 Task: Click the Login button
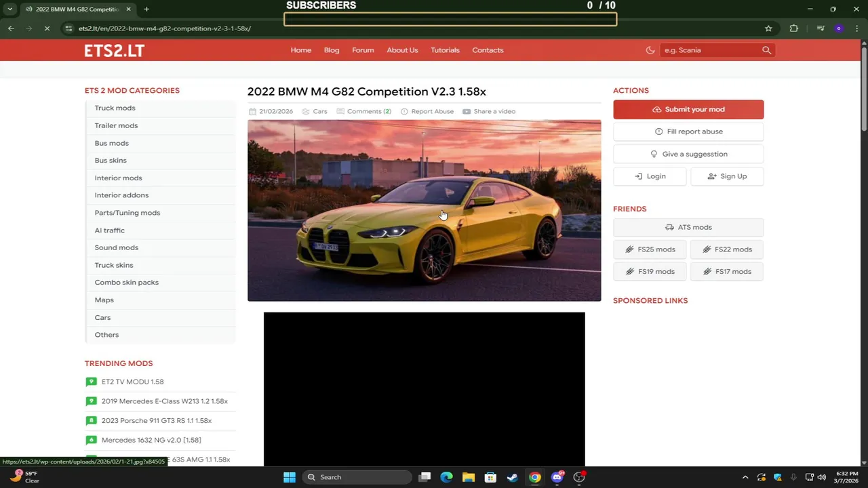650,176
